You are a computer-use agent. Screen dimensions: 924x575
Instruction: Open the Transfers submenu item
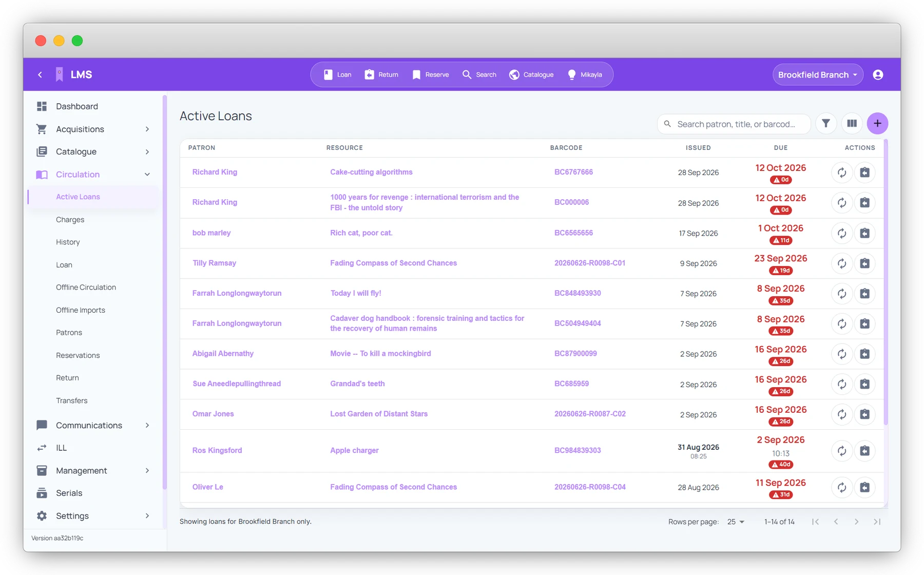[71, 400]
